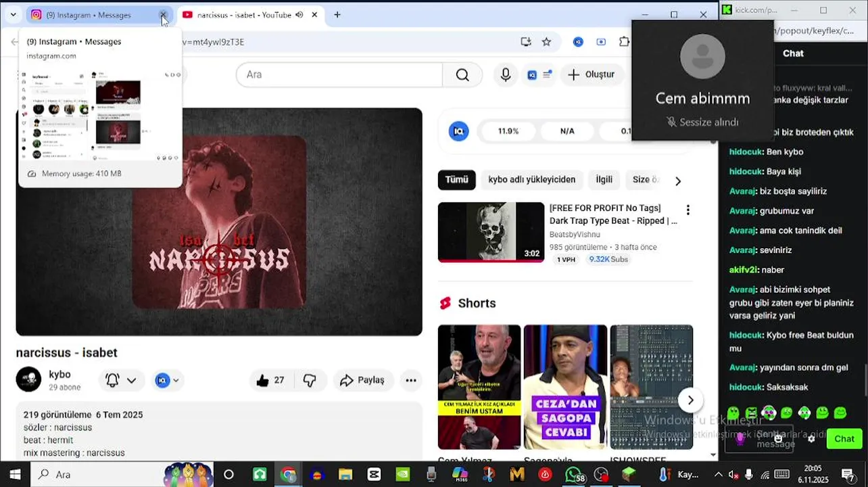868x487 pixels.
Task: Open the Windows notification center
Action: [x=848, y=475]
